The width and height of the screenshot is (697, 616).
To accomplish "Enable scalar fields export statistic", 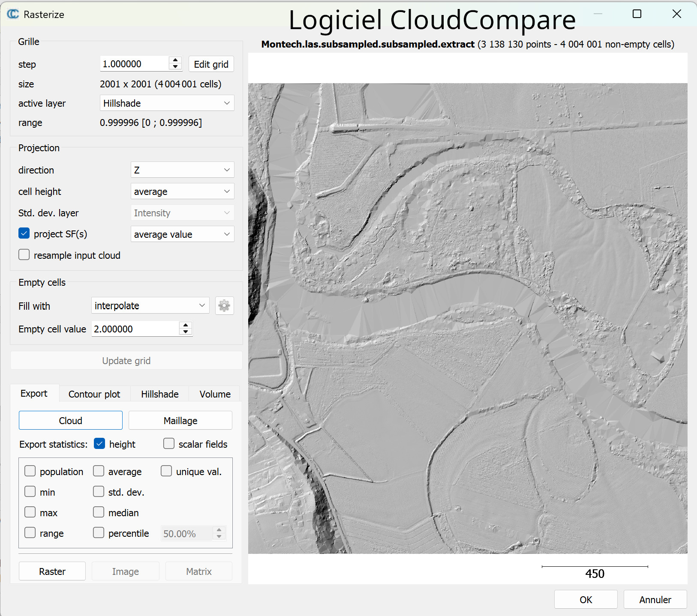I will coord(169,444).
